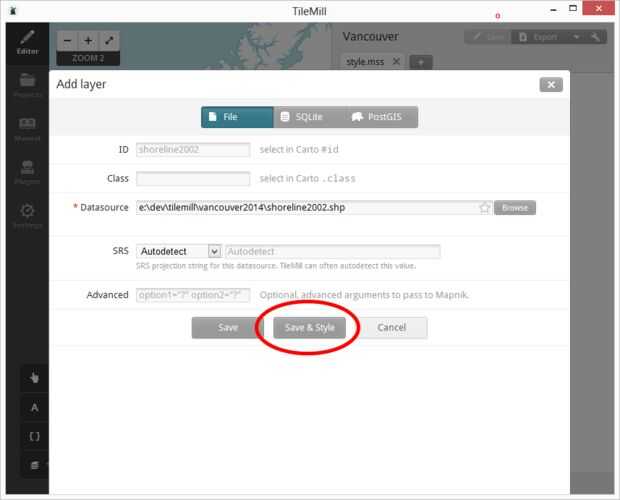Click the pointing hand templates icon
The width and height of the screenshot is (620, 500).
pos(34,377)
